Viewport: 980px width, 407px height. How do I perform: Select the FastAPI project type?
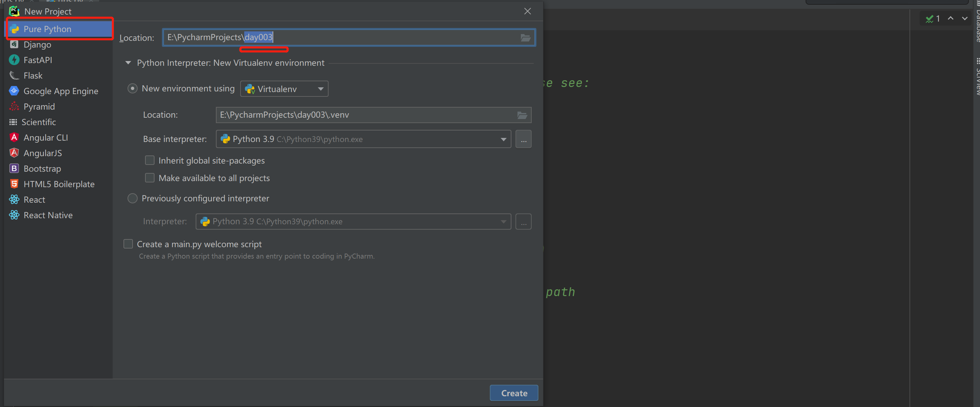[x=59, y=60]
